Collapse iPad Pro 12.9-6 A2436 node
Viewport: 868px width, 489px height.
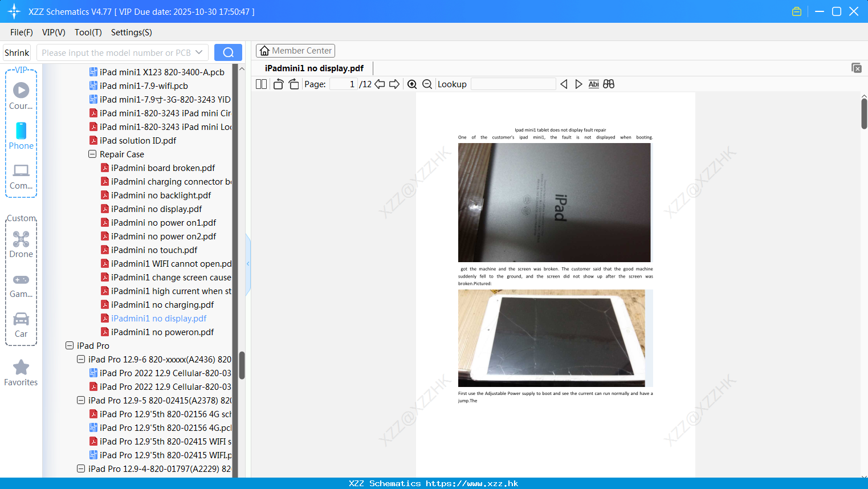click(x=81, y=359)
